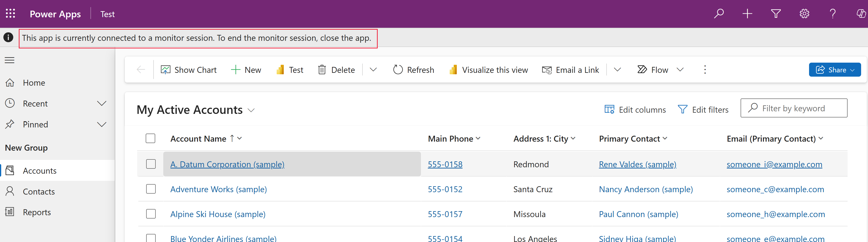Open the settings gear icon

(804, 14)
